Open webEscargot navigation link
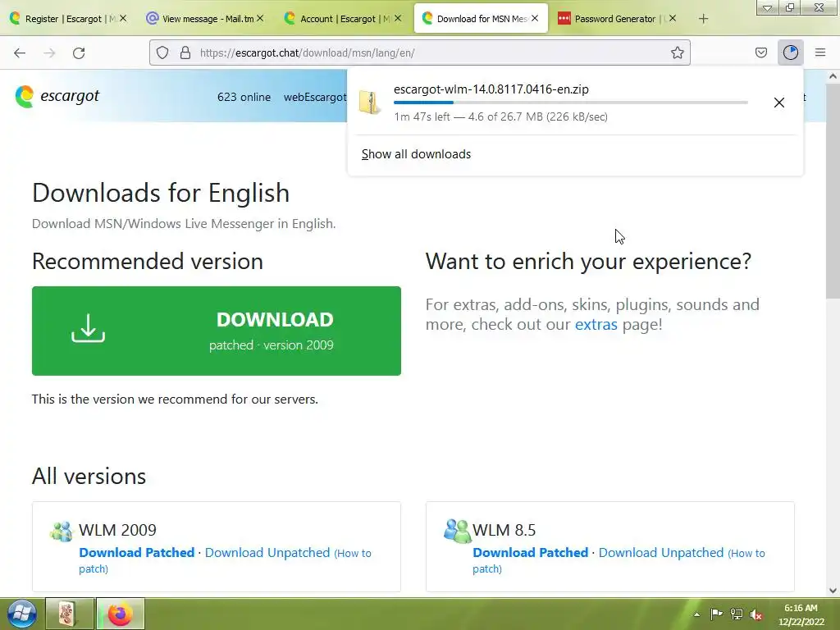Viewport: 840px width, 630px height. coord(315,97)
